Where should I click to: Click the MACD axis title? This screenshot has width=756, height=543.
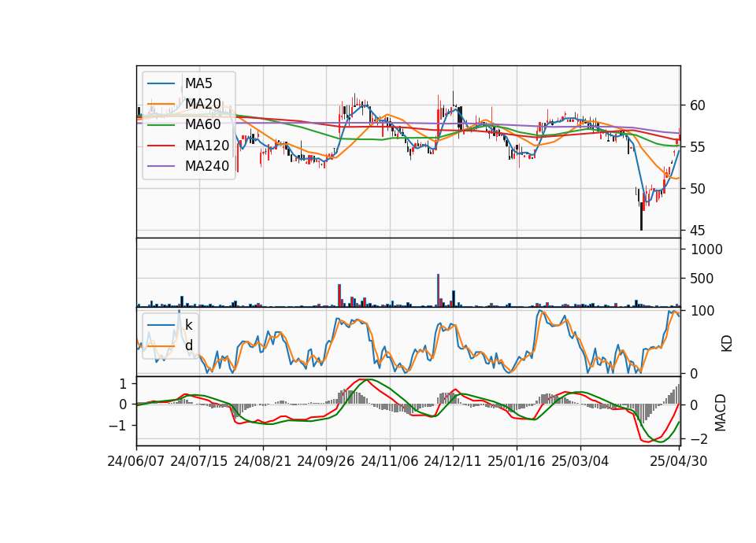click(x=721, y=412)
